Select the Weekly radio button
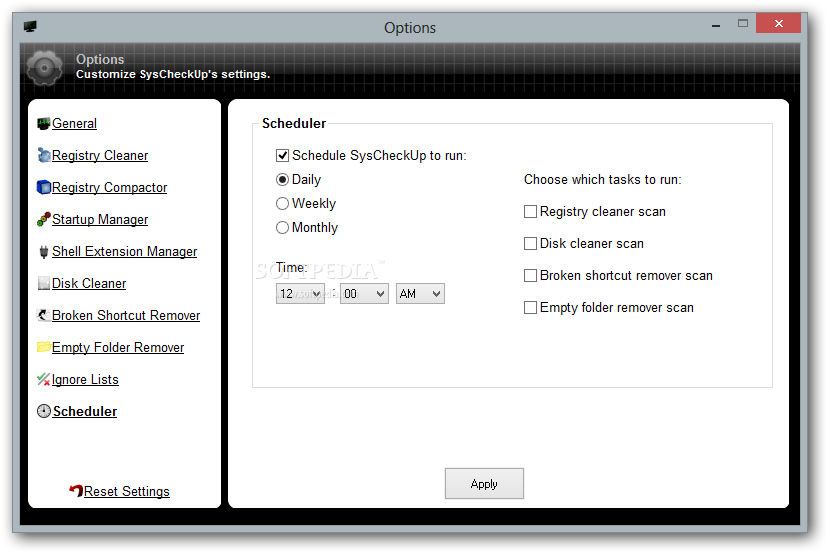 click(283, 203)
